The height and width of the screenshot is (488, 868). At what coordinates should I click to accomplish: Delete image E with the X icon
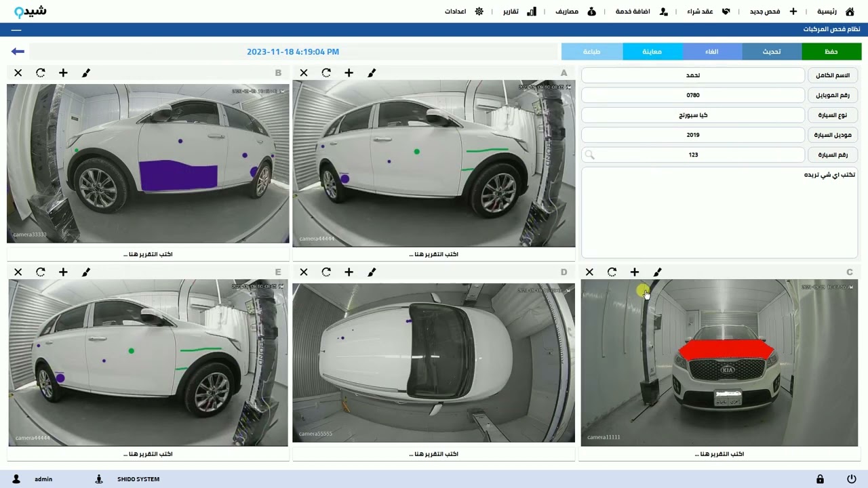(18, 272)
